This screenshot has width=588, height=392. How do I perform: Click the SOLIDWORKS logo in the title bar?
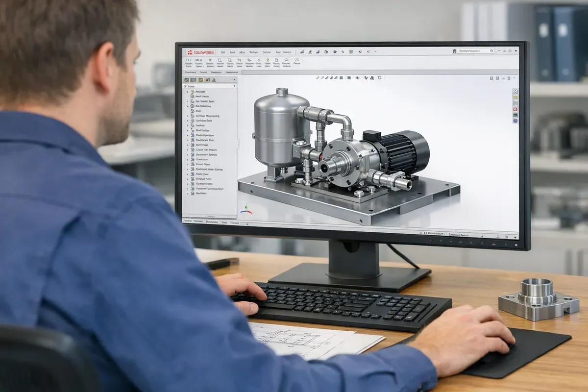click(x=201, y=52)
